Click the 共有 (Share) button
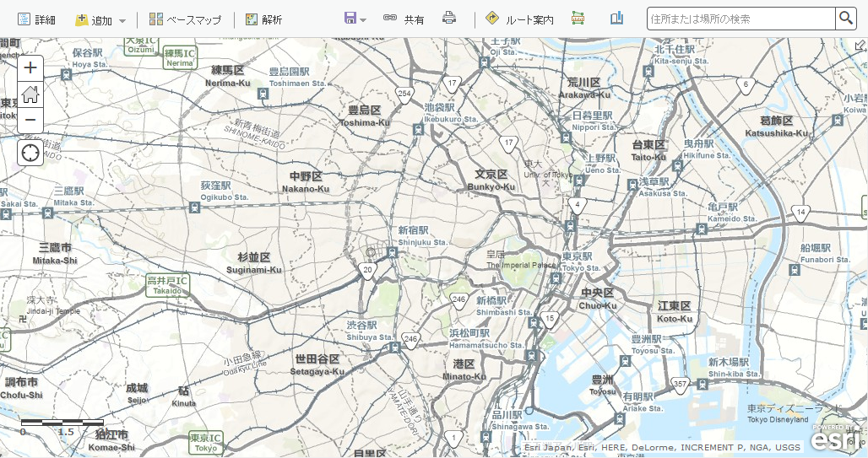The width and height of the screenshot is (868, 458). (404, 19)
